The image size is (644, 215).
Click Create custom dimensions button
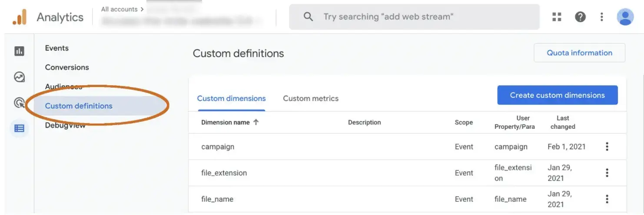[557, 95]
